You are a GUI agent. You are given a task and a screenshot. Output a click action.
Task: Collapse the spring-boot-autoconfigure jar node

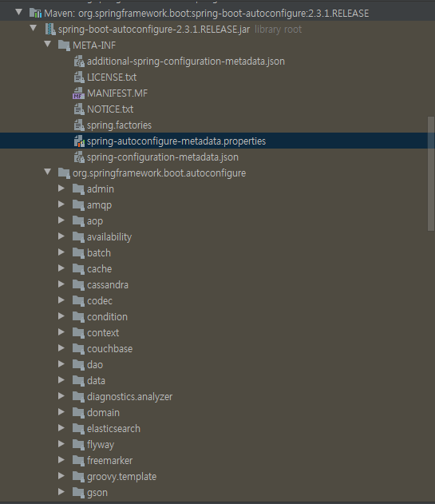click(33, 28)
